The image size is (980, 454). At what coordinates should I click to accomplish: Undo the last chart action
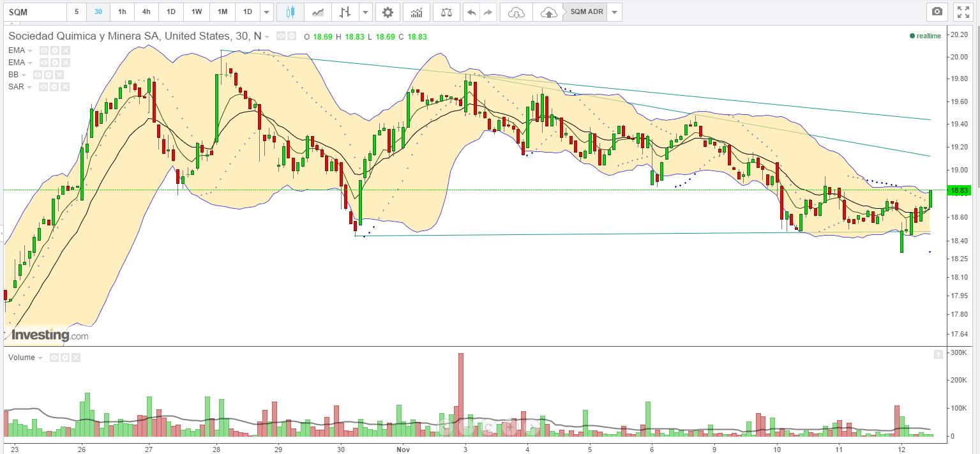(x=471, y=12)
